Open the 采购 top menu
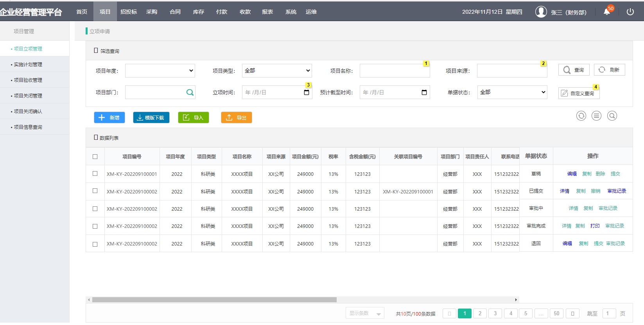The width and height of the screenshot is (644, 325). (x=152, y=12)
